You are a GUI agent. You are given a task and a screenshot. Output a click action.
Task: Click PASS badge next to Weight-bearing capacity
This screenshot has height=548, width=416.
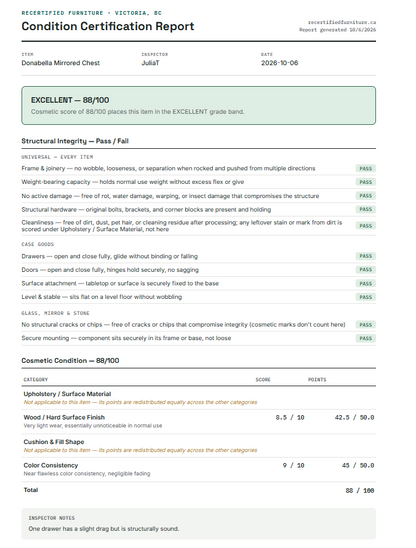[x=366, y=182]
